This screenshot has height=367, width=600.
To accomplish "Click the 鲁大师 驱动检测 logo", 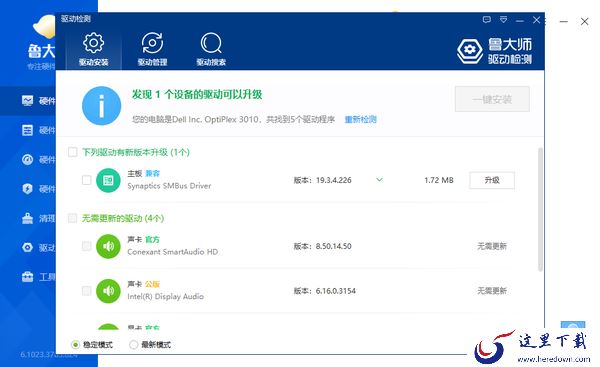I will click(x=494, y=50).
